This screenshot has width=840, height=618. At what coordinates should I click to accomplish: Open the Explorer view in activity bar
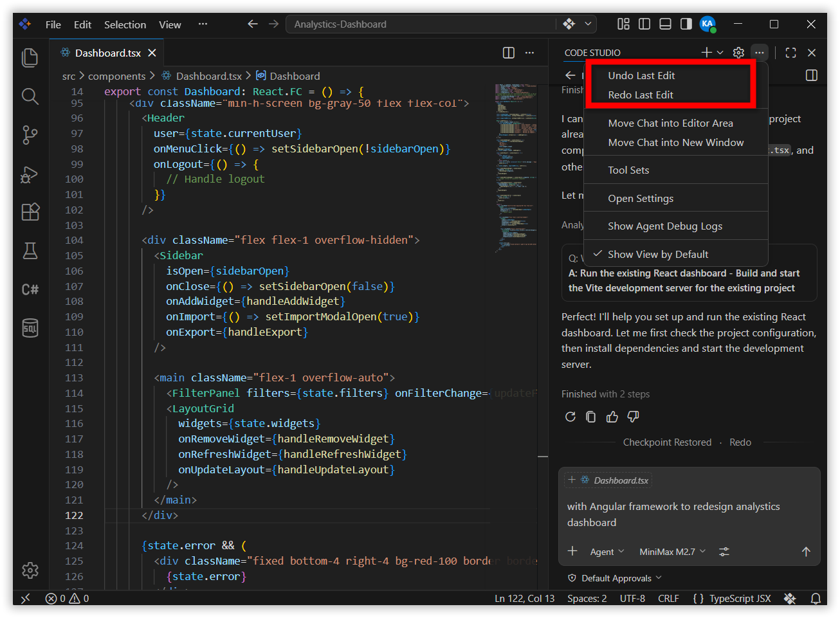(x=30, y=58)
